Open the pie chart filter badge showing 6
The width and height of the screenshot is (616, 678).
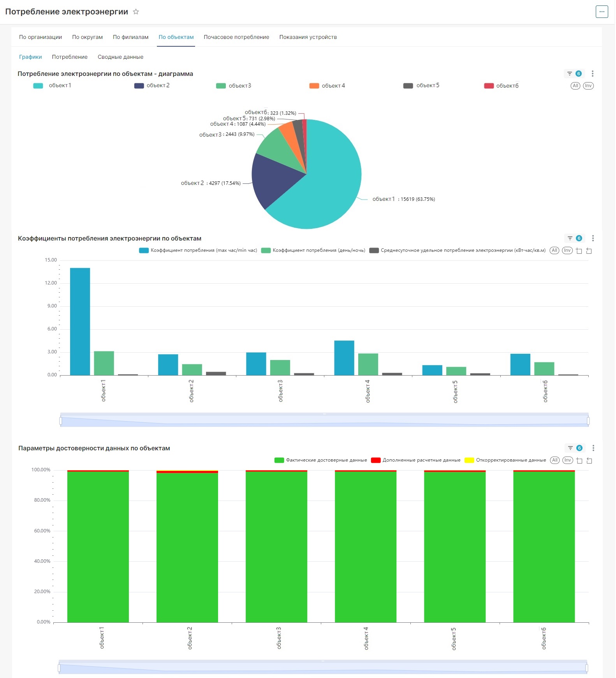574,74
